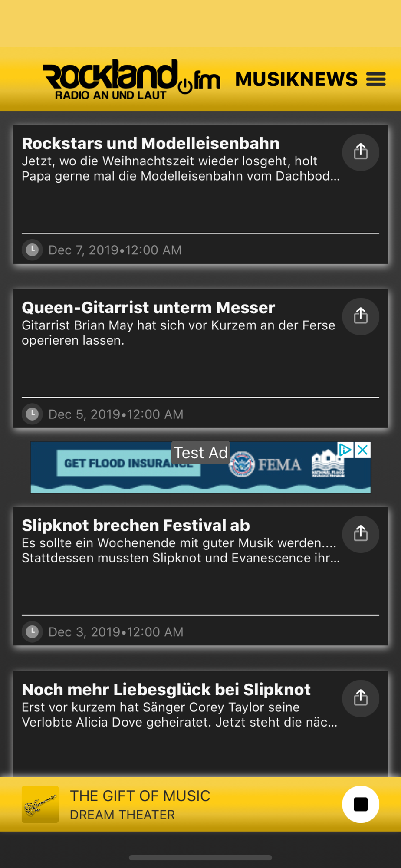Share the Queen-Gitarrist unterm Messer article

[x=361, y=316]
